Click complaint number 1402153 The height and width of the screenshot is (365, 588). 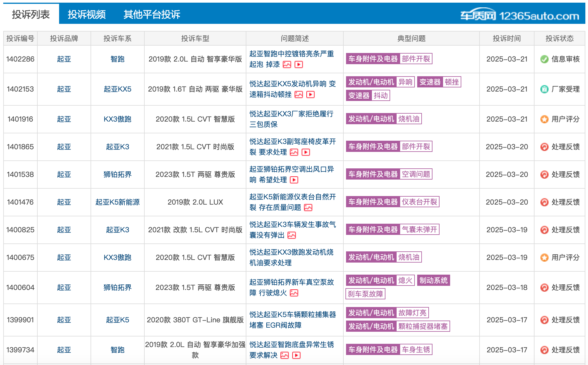pos(20,89)
